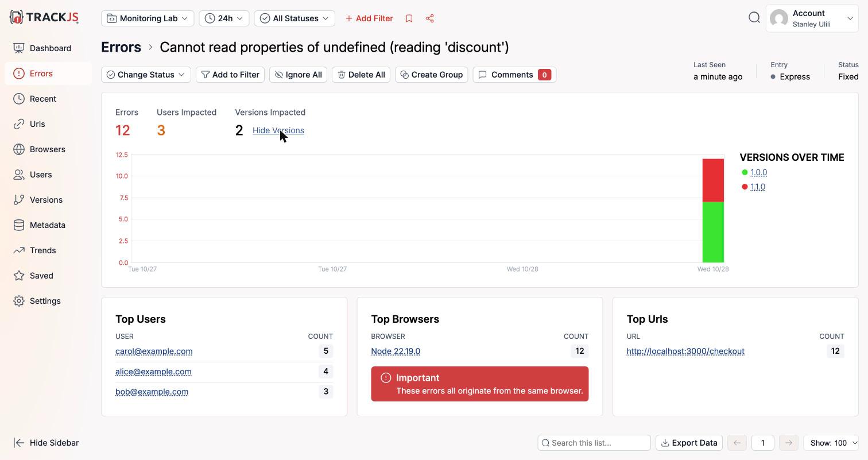
Task: Open the All Statuses filter dropdown
Action: pos(294,18)
